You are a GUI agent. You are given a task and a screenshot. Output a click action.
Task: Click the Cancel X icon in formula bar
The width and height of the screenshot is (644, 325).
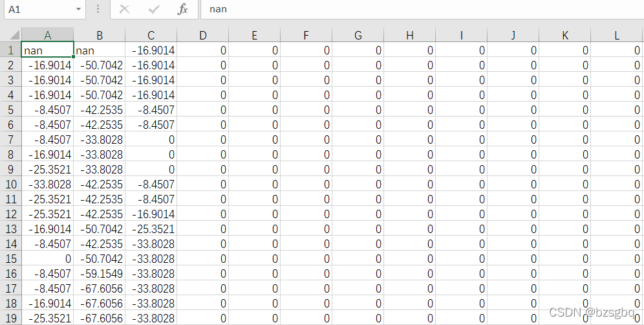click(x=124, y=9)
